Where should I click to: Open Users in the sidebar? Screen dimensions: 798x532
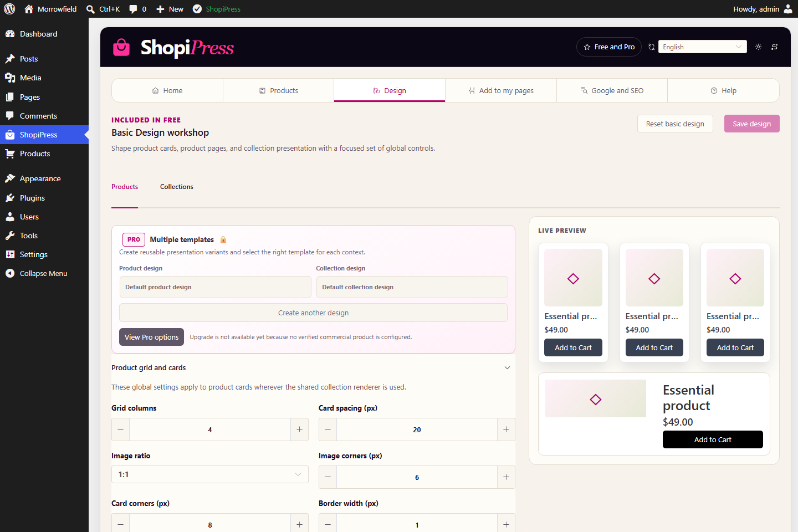[44, 217]
